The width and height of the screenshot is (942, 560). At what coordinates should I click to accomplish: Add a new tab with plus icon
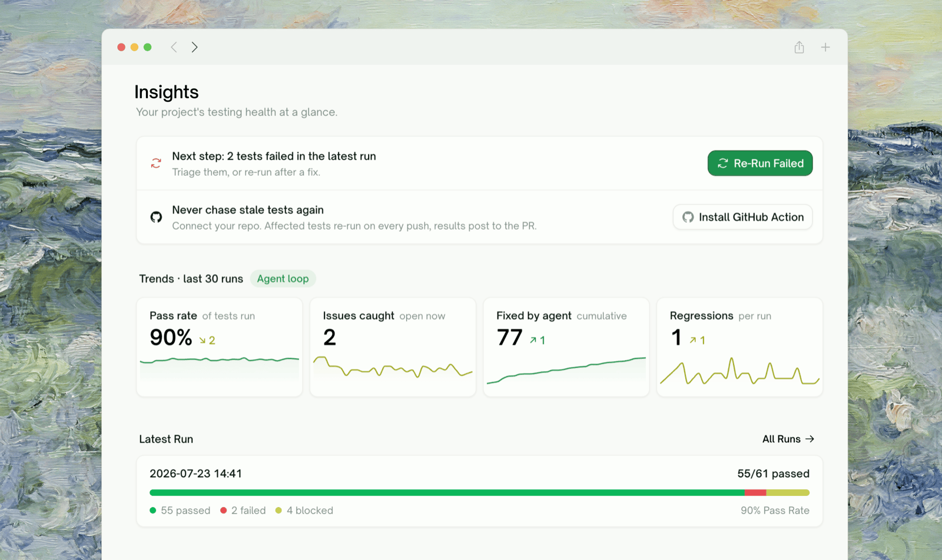(825, 47)
